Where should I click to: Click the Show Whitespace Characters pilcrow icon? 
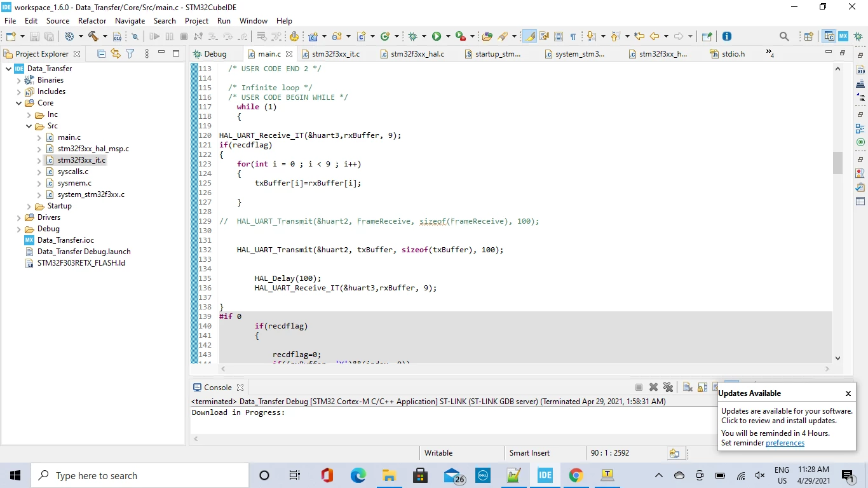pos(573,37)
